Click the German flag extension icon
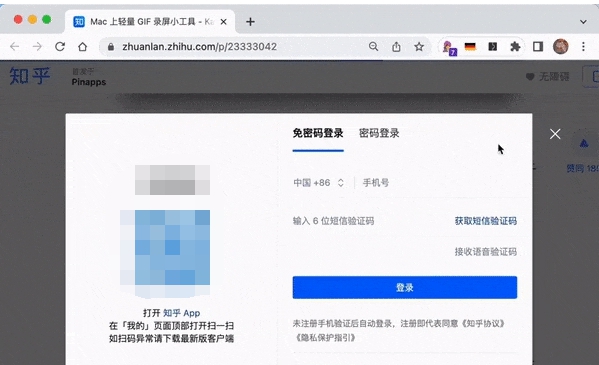The image size is (599, 365). click(470, 47)
